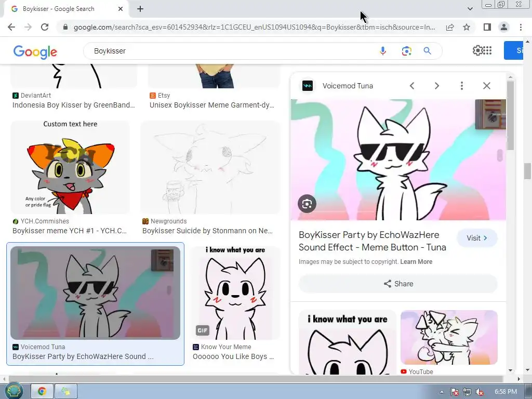This screenshot has height=399, width=532.
Task: Open the Chrome profile avatar
Action: (x=504, y=27)
